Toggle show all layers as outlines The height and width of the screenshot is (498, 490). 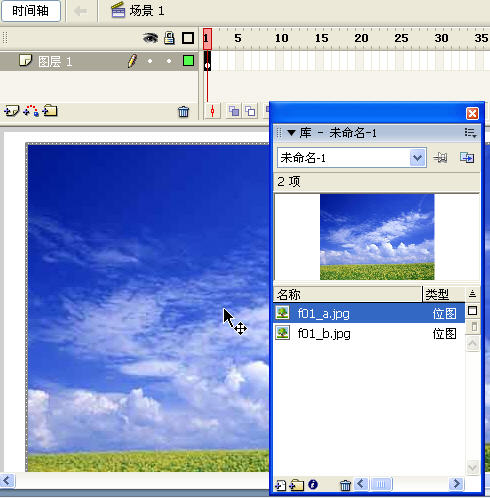pos(188,38)
